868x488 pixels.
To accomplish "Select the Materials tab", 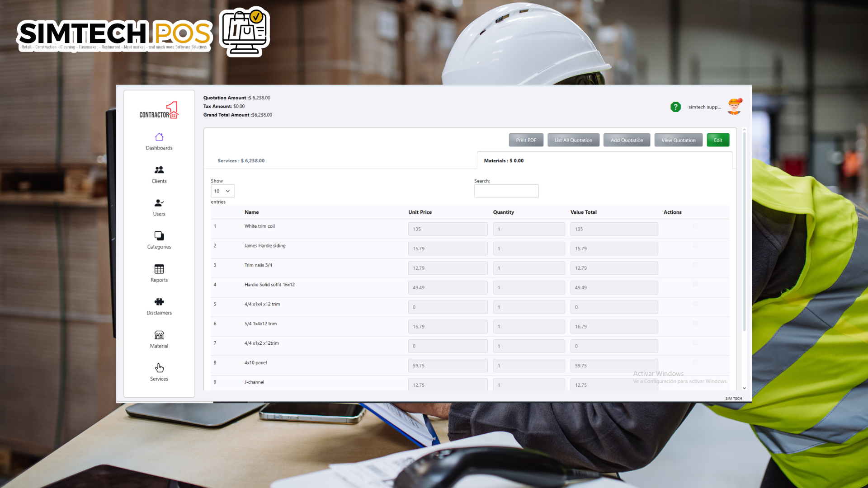I will pyautogui.click(x=504, y=161).
